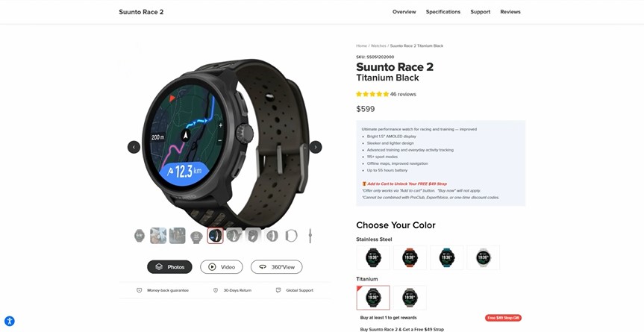Open the Specifications tab
Screen dimensions: 644x332
pyautogui.click(x=443, y=12)
